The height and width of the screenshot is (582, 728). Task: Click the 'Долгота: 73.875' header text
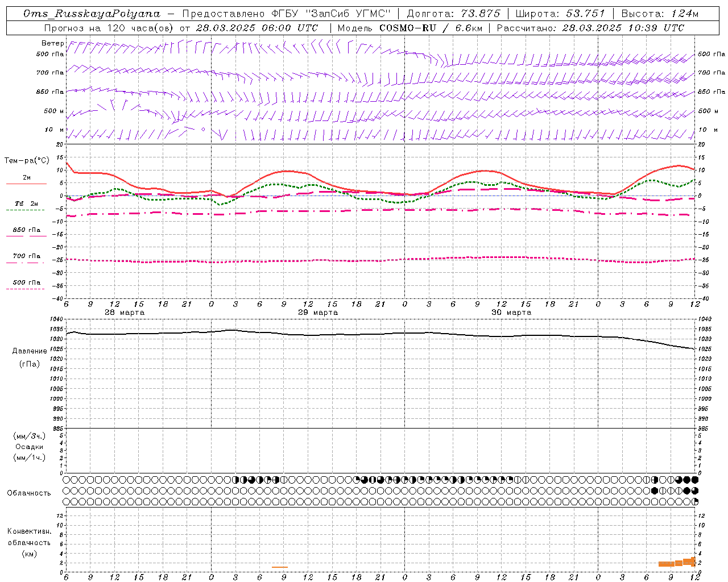point(454,14)
